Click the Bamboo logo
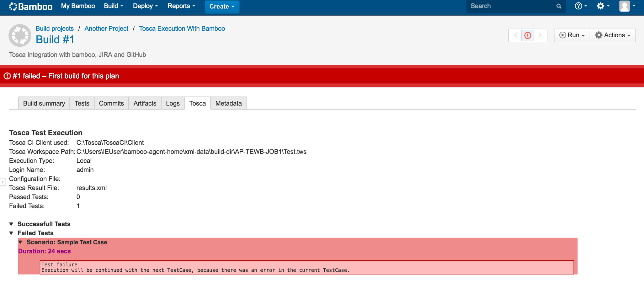The image size is (644, 282). [x=30, y=6]
